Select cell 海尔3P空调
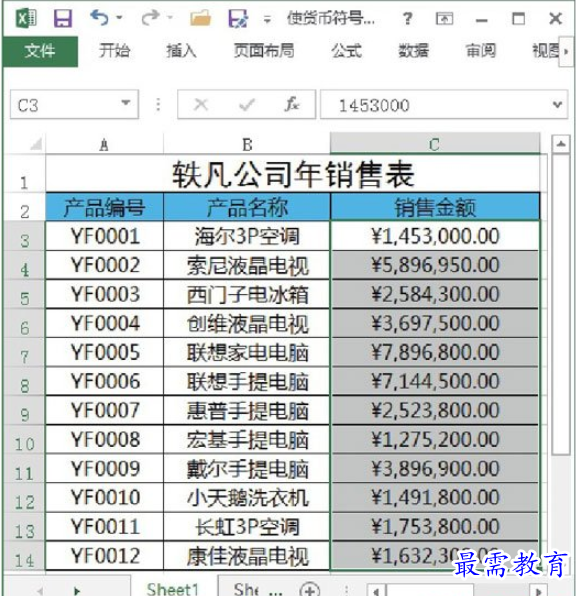 click(x=247, y=236)
